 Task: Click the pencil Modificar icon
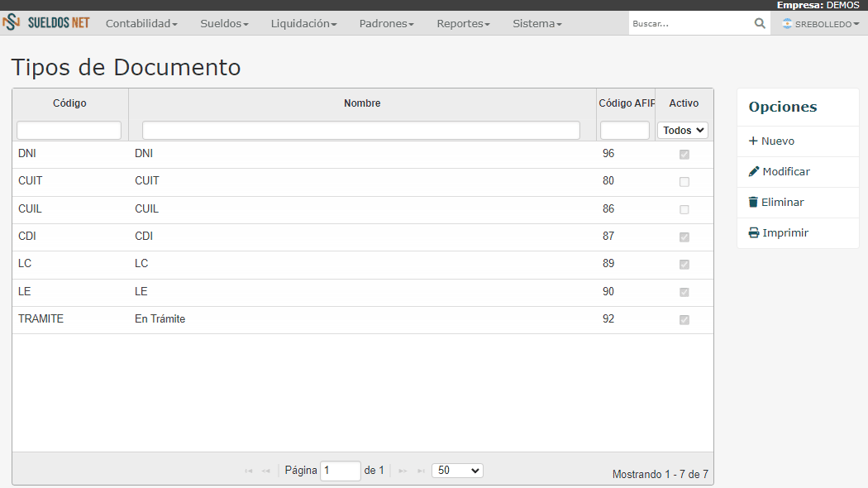(x=753, y=172)
